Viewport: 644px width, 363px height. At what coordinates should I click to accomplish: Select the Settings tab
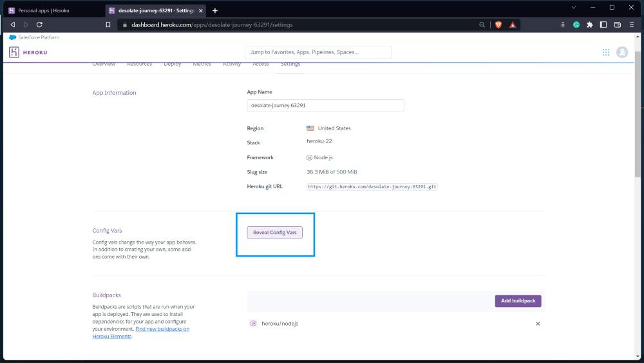tap(290, 64)
